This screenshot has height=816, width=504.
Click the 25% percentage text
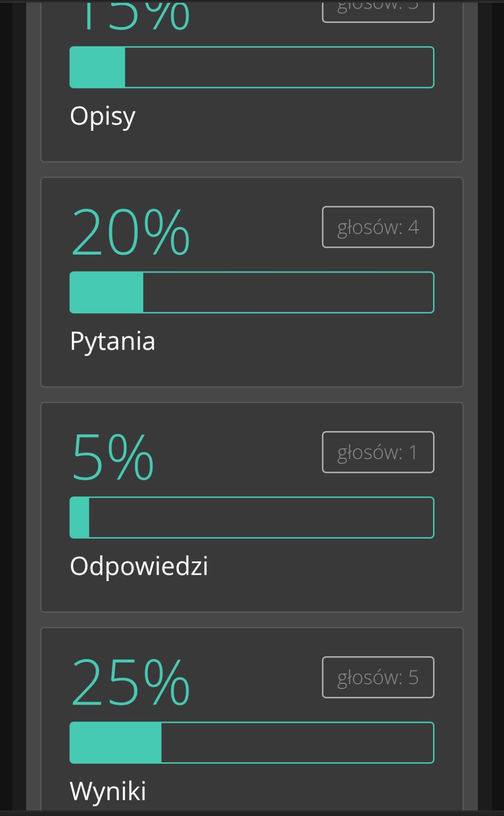130,683
